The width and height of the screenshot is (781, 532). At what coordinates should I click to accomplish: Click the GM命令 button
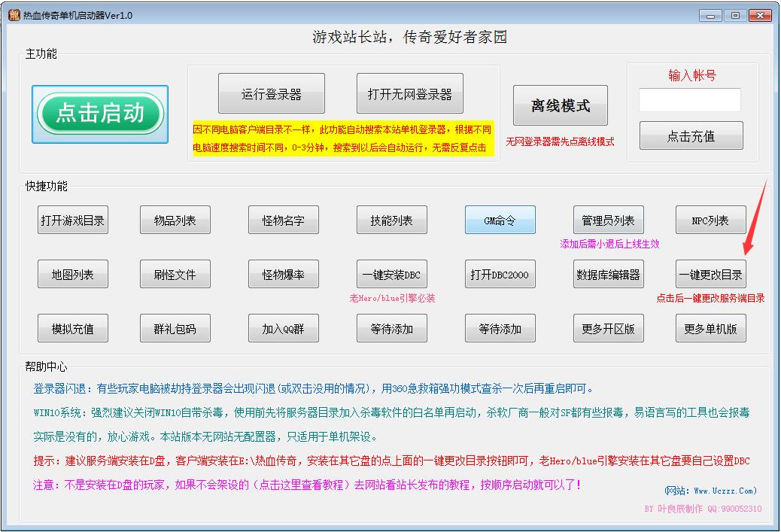tap(500, 220)
